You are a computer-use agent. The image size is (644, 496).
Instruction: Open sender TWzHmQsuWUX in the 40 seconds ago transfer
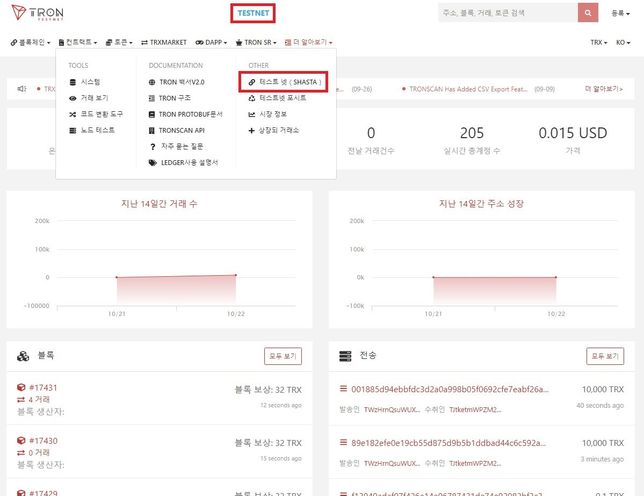[x=392, y=409]
